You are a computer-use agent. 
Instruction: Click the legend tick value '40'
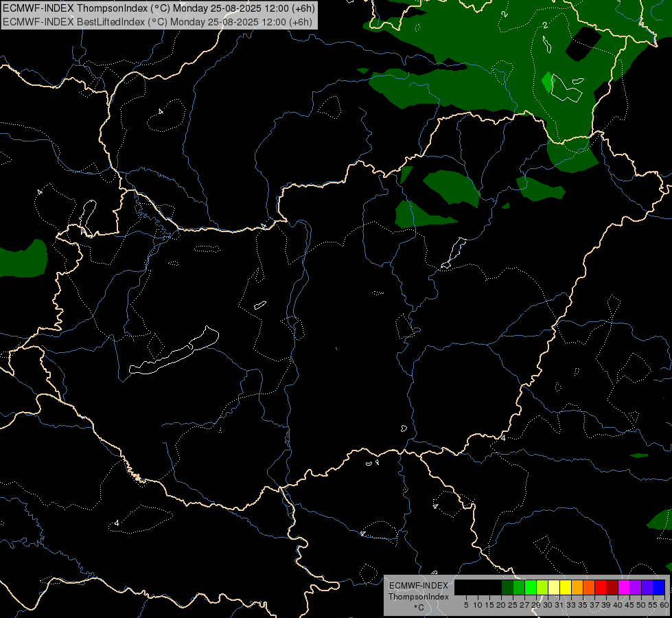coord(618,605)
